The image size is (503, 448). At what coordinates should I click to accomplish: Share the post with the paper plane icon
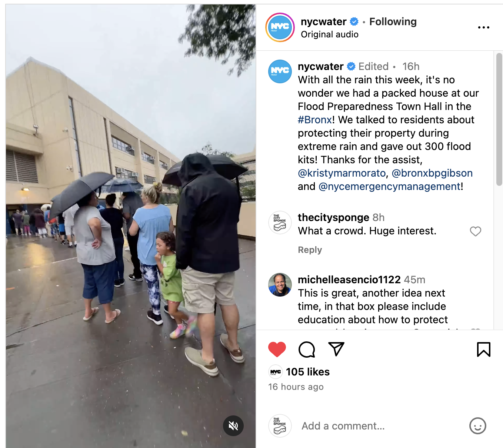coord(336,349)
